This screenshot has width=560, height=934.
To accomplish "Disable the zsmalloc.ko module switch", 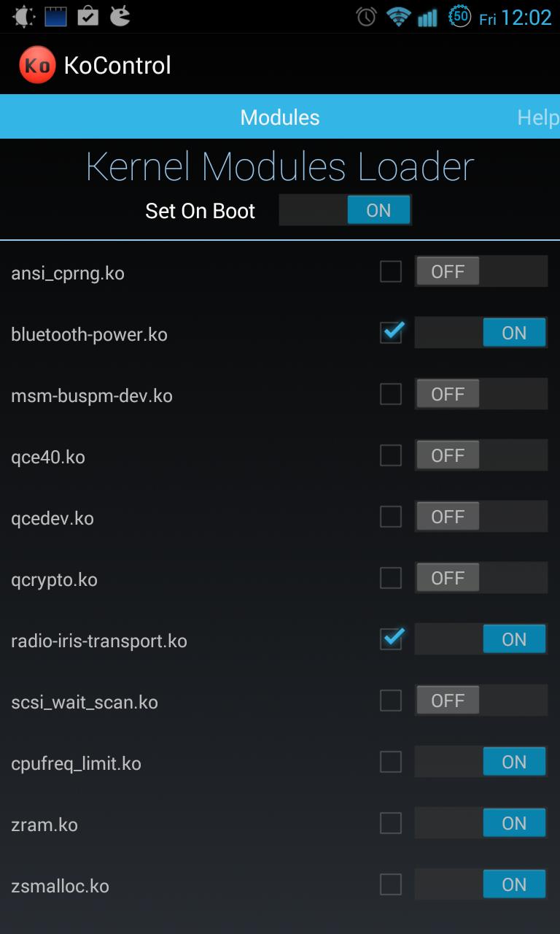I will [481, 884].
